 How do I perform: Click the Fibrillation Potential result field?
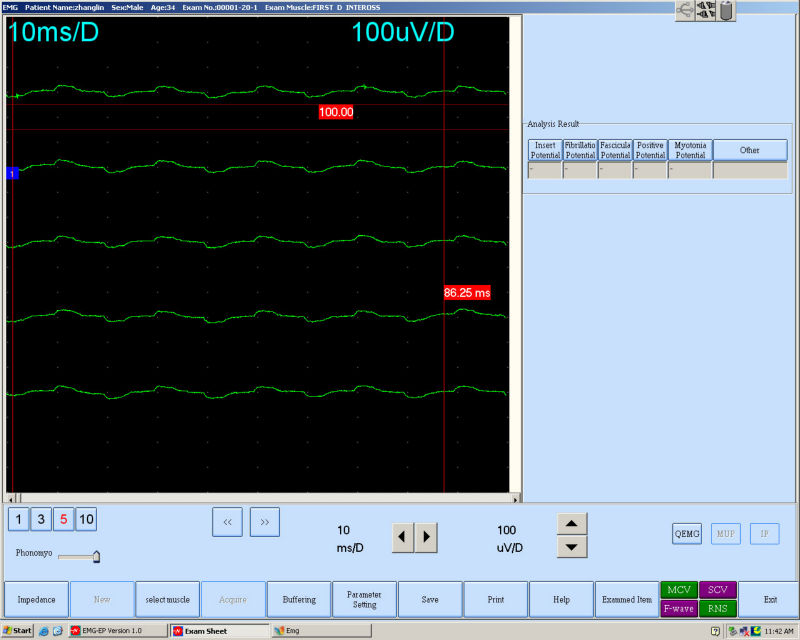tap(580, 170)
